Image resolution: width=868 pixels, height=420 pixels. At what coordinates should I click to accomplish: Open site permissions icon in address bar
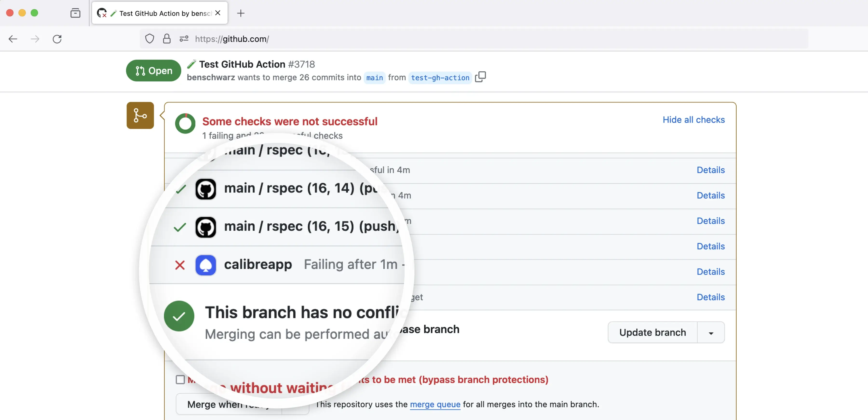pos(184,39)
